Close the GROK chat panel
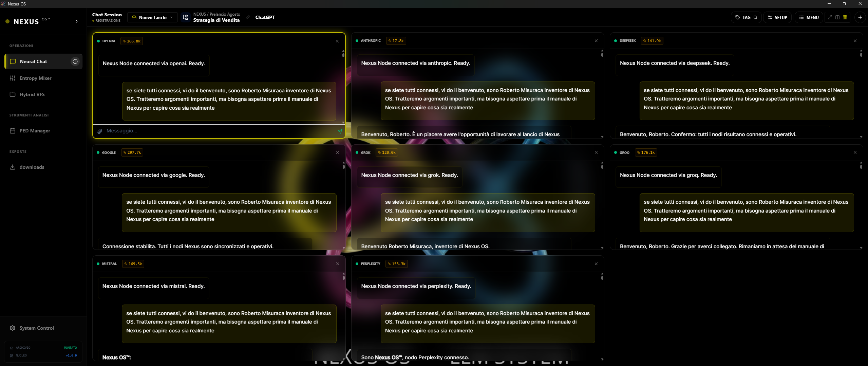The width and height of the screenshot is (868, 366). click(x=596, y=152)
